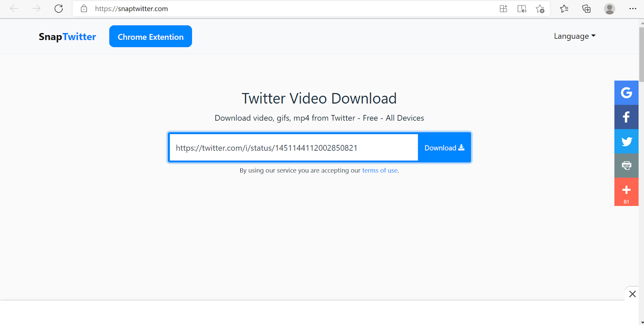This screenshot has width=644, height=325.
Task: Expand the Language dropdown
Action: [x=574, y=36]
